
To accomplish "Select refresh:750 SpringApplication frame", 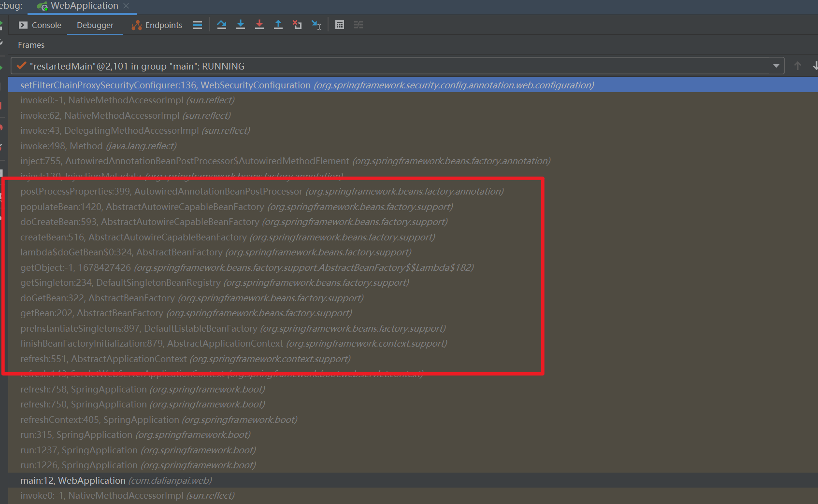I will click(413, 405).
